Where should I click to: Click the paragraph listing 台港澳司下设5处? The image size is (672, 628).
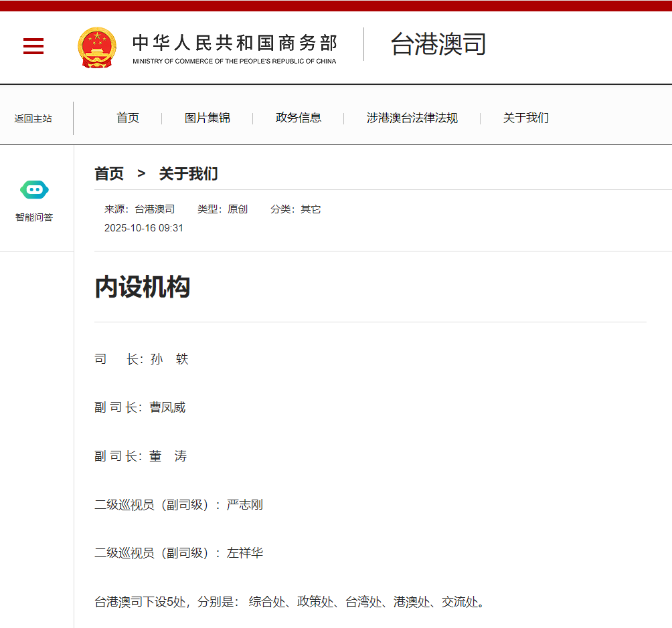(x=289, y=602)
